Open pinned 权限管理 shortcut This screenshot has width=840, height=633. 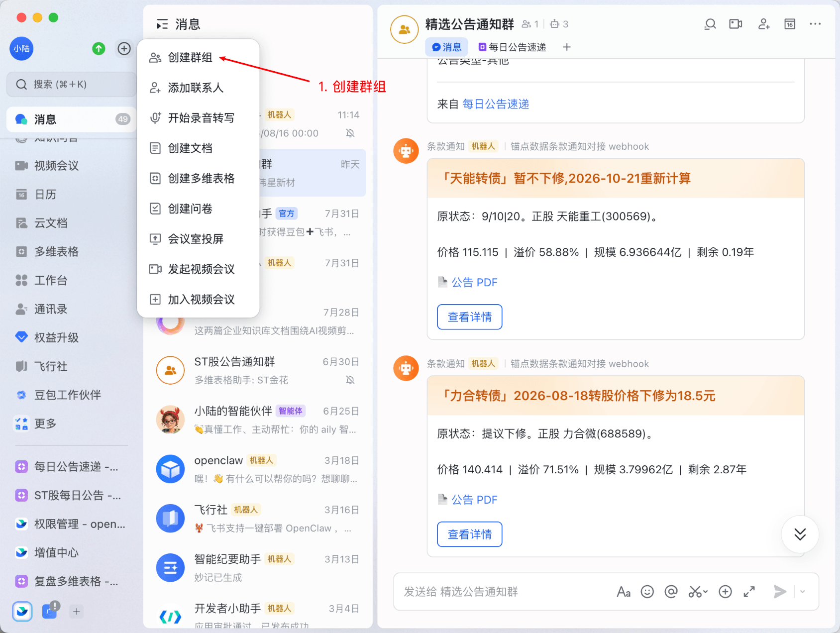coord(71,524)
